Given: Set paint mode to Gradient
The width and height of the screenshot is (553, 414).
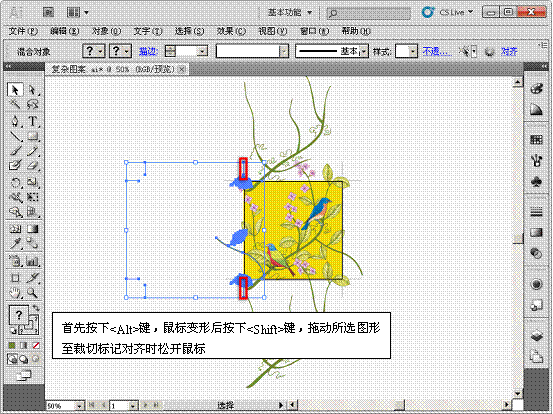Looking at the screenshot, I should point(24,346).
